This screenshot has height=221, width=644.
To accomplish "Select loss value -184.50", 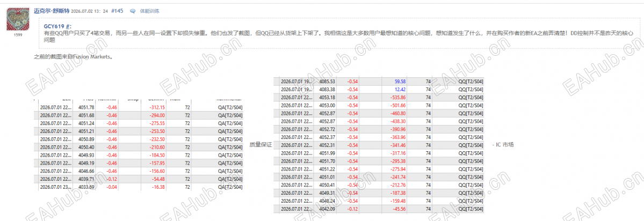I will pos(156,155).
